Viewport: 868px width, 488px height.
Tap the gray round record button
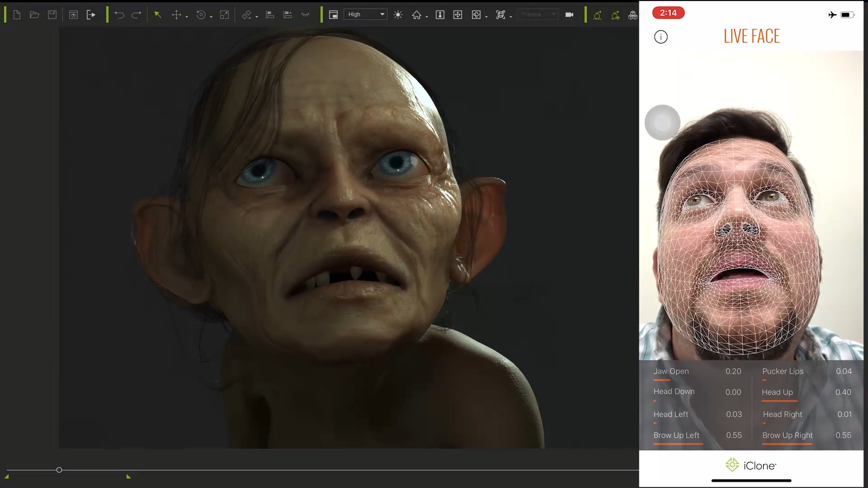(662, 122)
